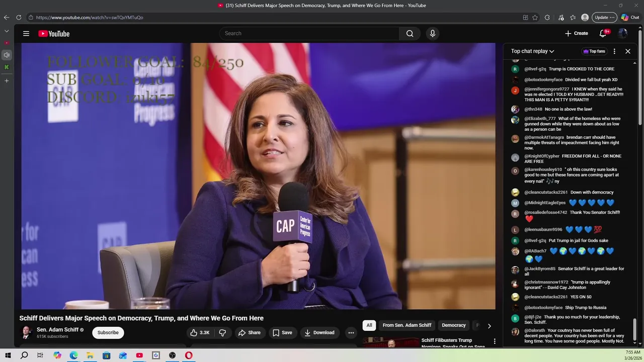Open the Top chat replay dropdown
The height and width of the screenshot is (362, 644).
point(532,51)
